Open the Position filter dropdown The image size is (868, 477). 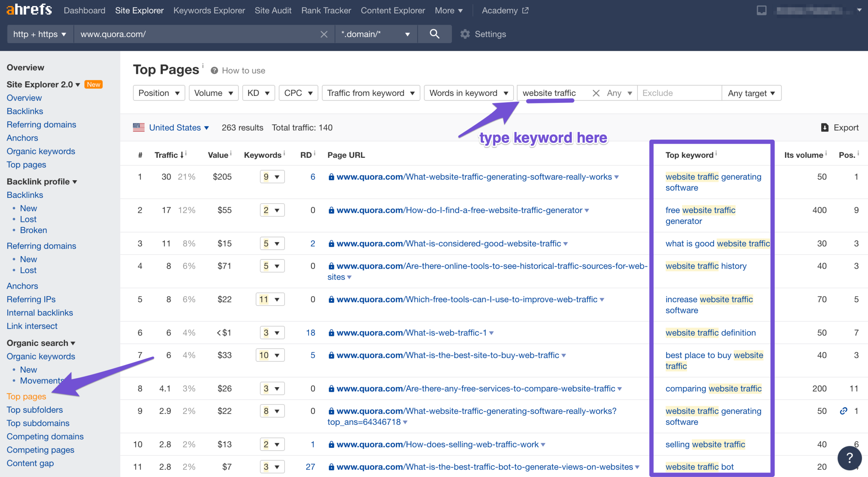click(x=159, y=93)
